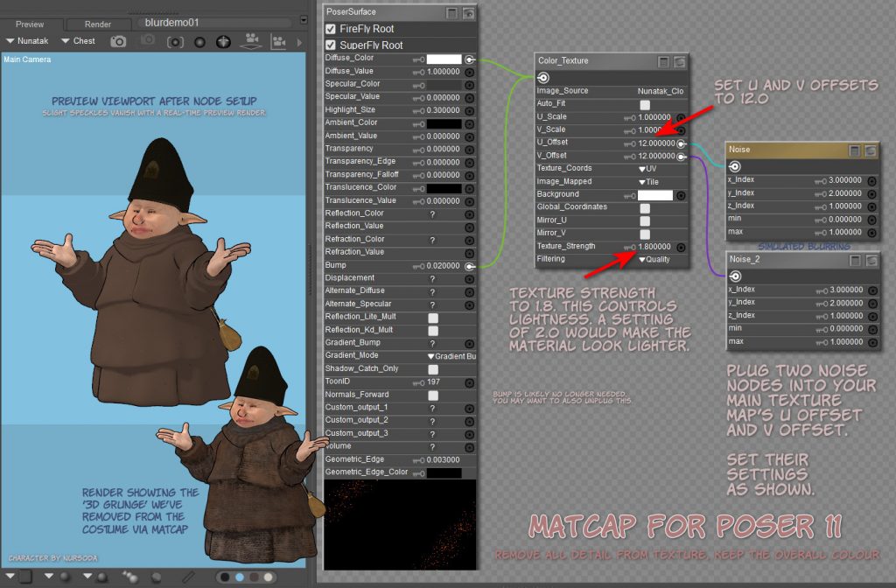Switch to the Render tab
The height and width of the screenshot is (588, 896).
98,24
